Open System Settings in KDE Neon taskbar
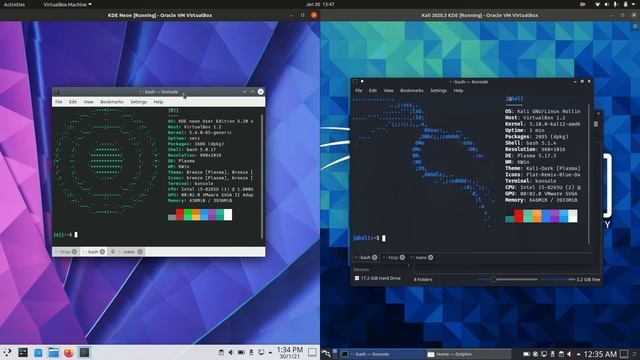640x360 pixels. (x=23, y=352)
